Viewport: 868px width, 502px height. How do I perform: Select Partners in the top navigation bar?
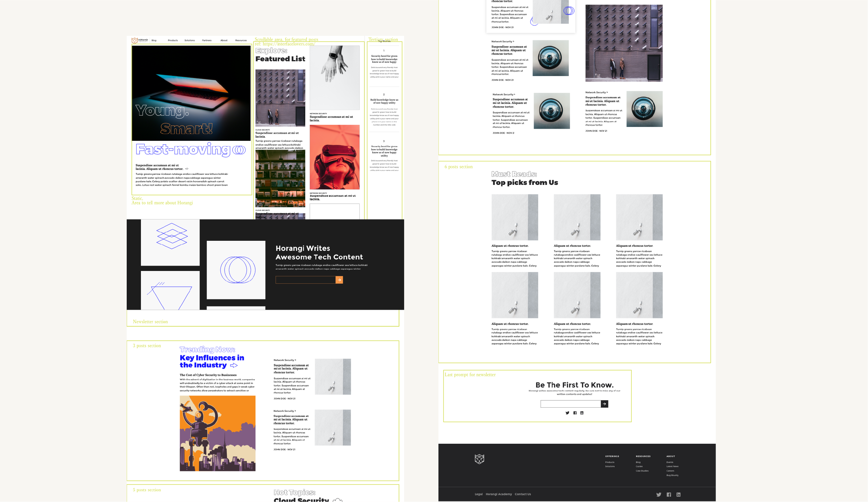point(207,40)
